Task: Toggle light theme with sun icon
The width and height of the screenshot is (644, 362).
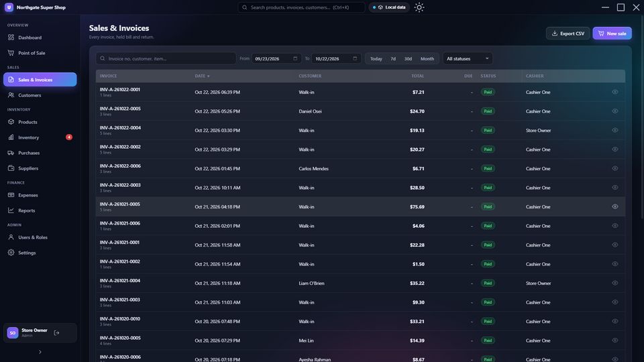Action: (419, 7)
